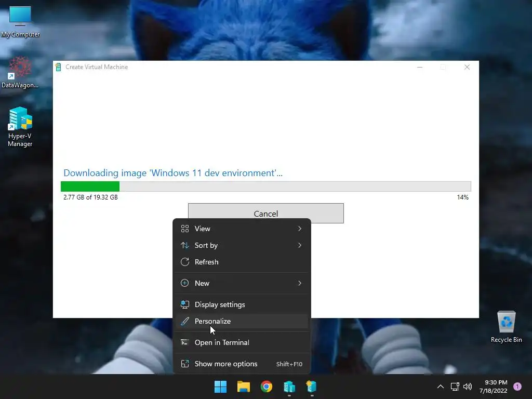Viewport: 532px width, 399px height.
Task: Expand the View submenu arrow
Action: [300, 229]
